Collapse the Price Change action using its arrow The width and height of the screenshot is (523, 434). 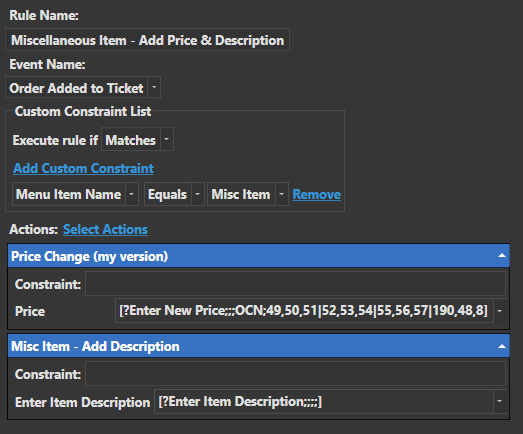coord(502,256)
